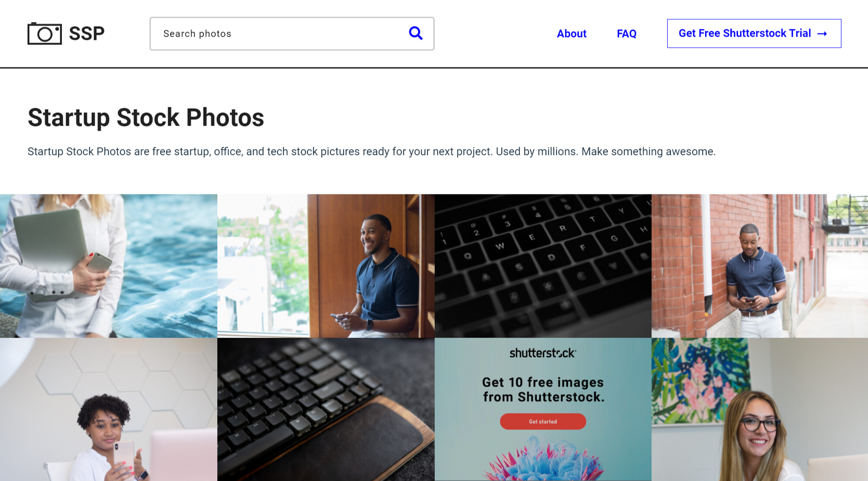
Task: Click the Get 10 free images ad headline
Action: click(x=543, y=389)
